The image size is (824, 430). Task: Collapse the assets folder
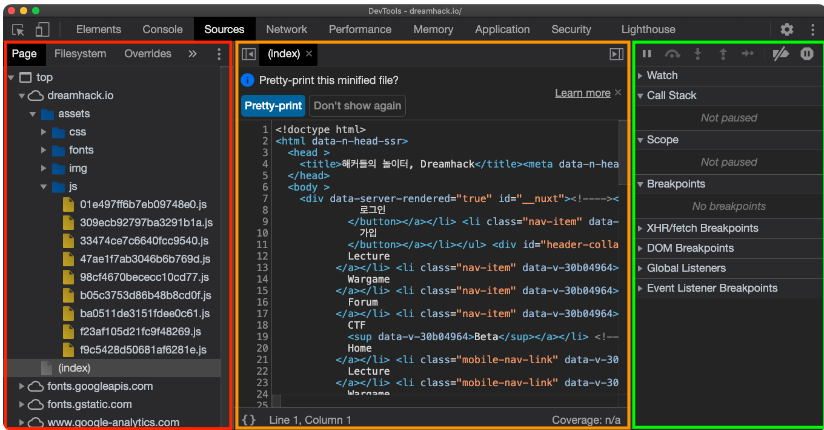click(x=33, y=114)
